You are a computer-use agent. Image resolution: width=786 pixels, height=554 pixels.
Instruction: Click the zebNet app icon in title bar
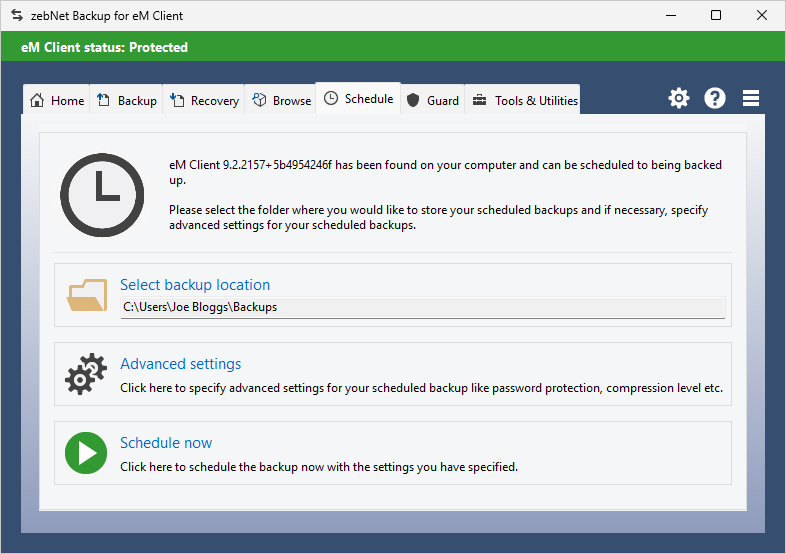pyautogui.click(x=16, y=16)
